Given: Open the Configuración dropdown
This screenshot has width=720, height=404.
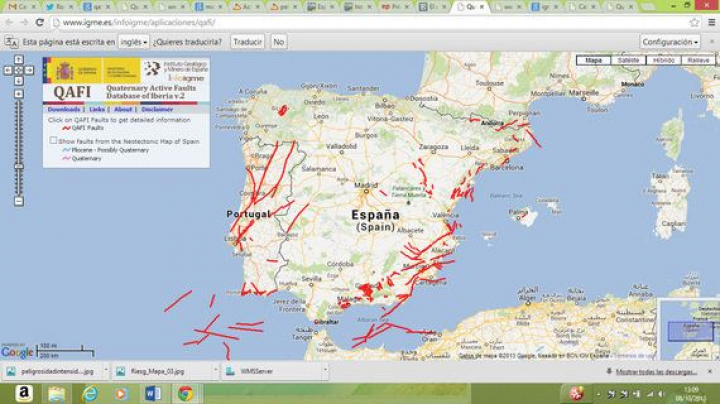Looking at the screenshot, I should tap(670, 42).
